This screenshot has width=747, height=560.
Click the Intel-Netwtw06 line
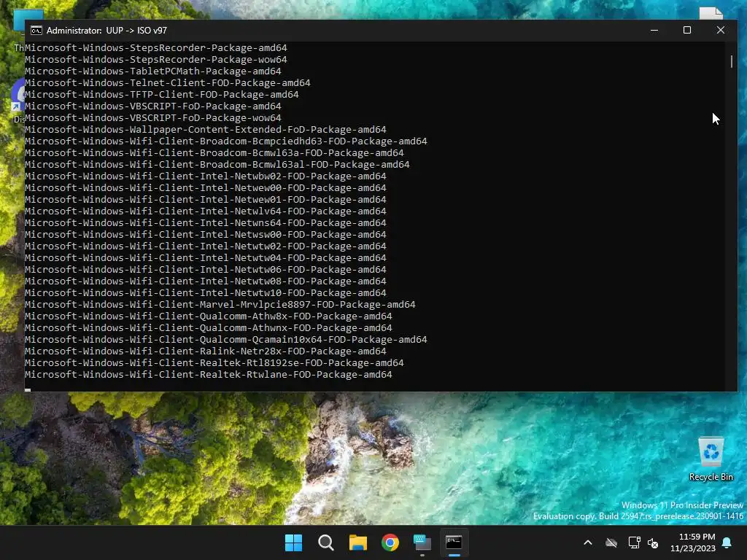[206, 270]
